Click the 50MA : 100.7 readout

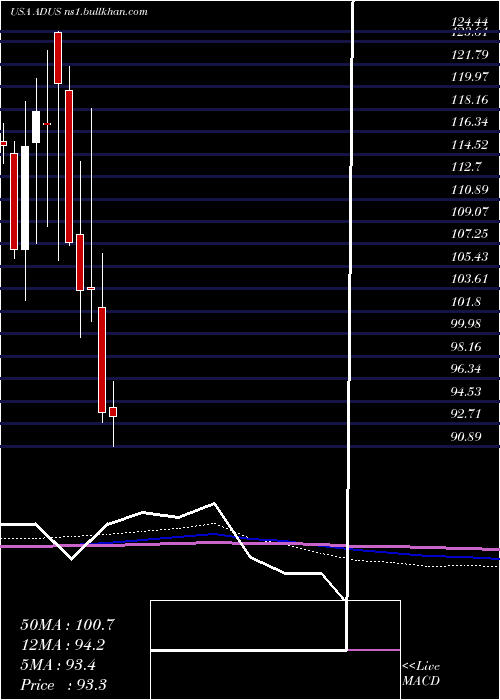tap(68, 625)
